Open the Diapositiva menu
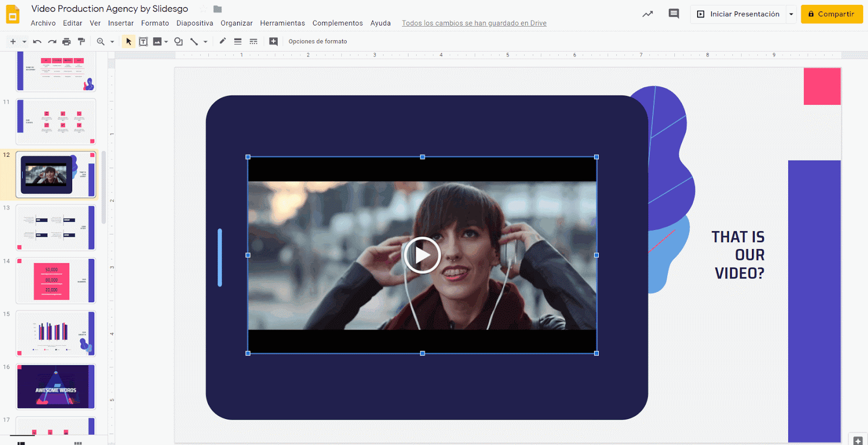 (x=195, y=23)
